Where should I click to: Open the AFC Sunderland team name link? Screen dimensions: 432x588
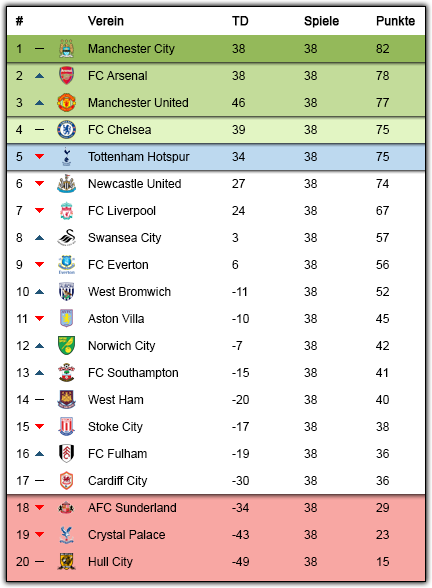(132, 508)
